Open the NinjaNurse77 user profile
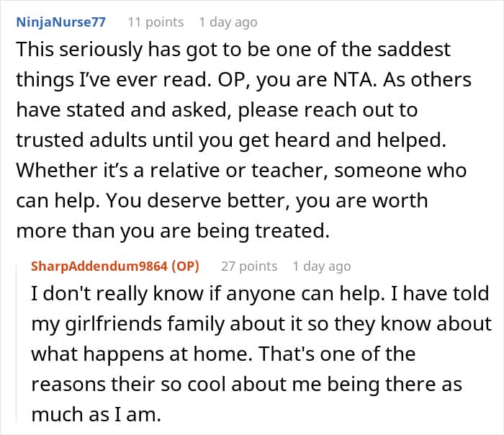The image size is (504, 435). 60,22
